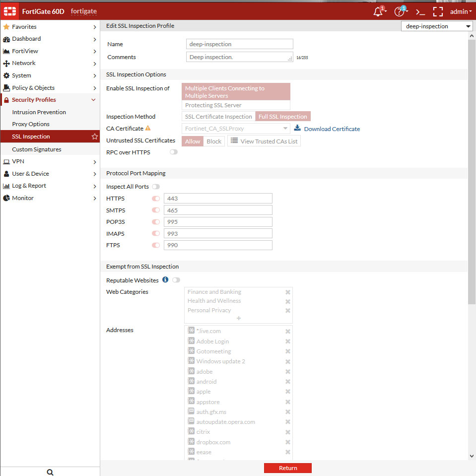Expand the Log & Report menu
Screen dimensions: 476x476
[50, 186]
